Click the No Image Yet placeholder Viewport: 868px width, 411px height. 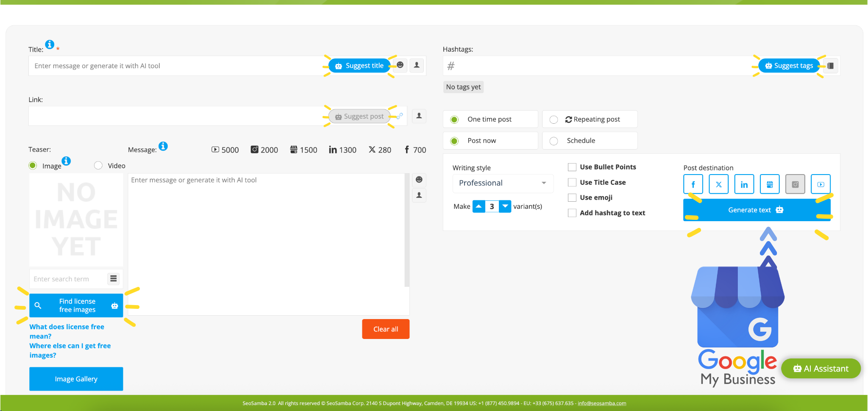coord(76,219)
